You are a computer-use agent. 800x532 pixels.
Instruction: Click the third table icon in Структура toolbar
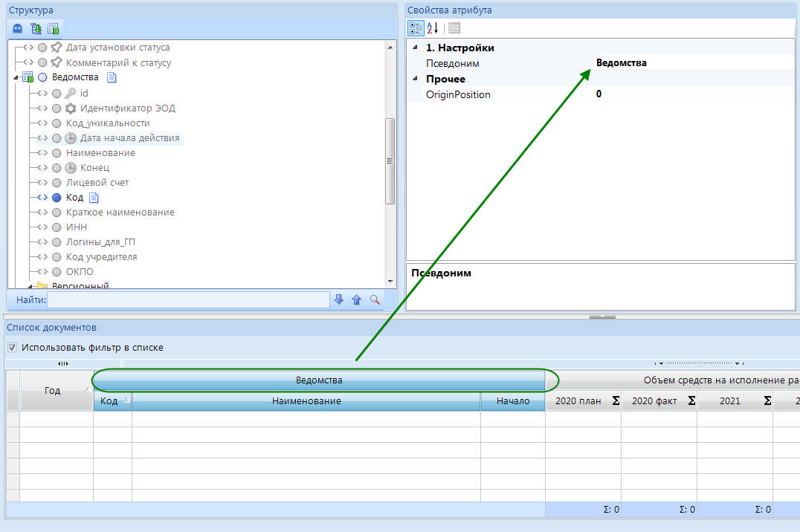pos(53,29)
